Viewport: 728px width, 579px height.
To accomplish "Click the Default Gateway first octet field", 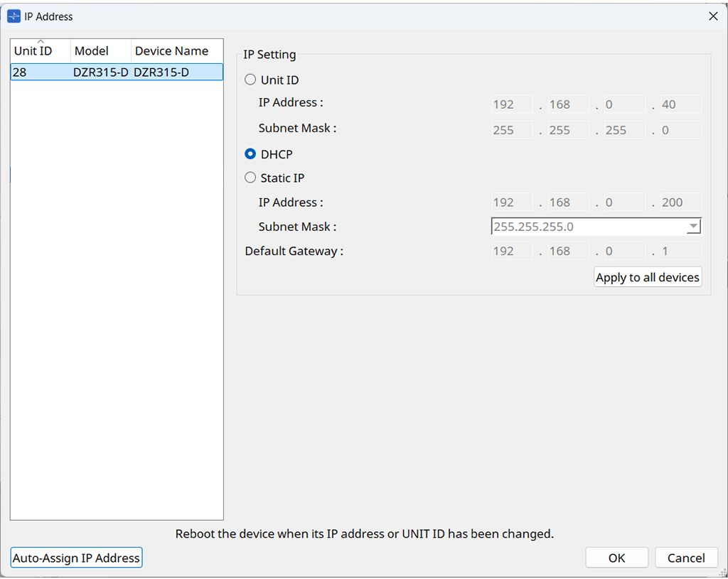I will pos(511,251).
